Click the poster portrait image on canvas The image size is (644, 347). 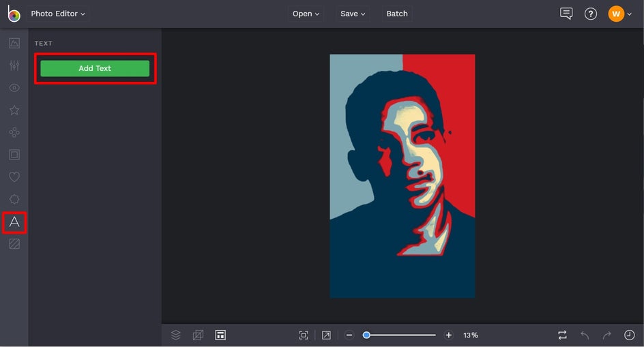coord(402,176)
